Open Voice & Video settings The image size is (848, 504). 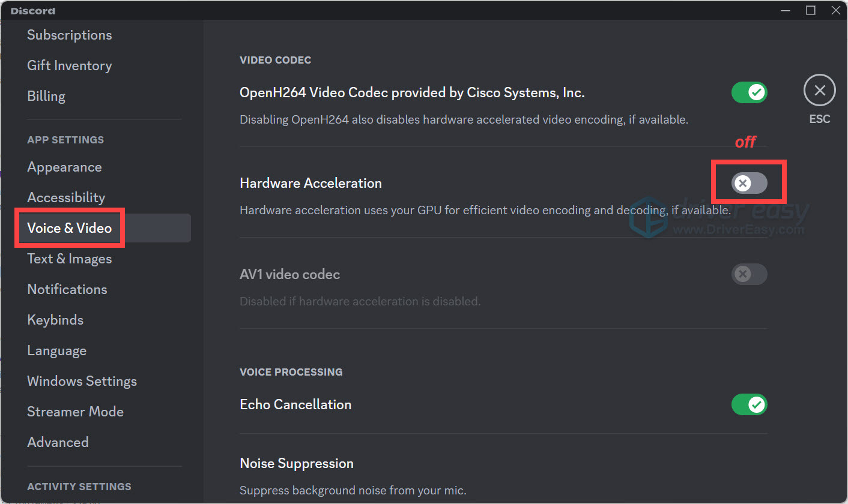coord(69,228)
